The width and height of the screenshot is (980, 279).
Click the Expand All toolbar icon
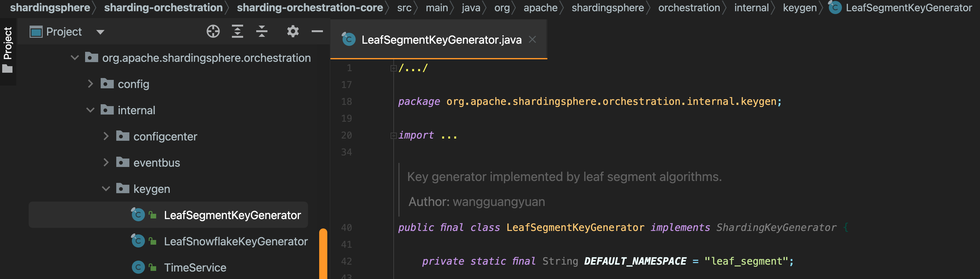[238, 31]
